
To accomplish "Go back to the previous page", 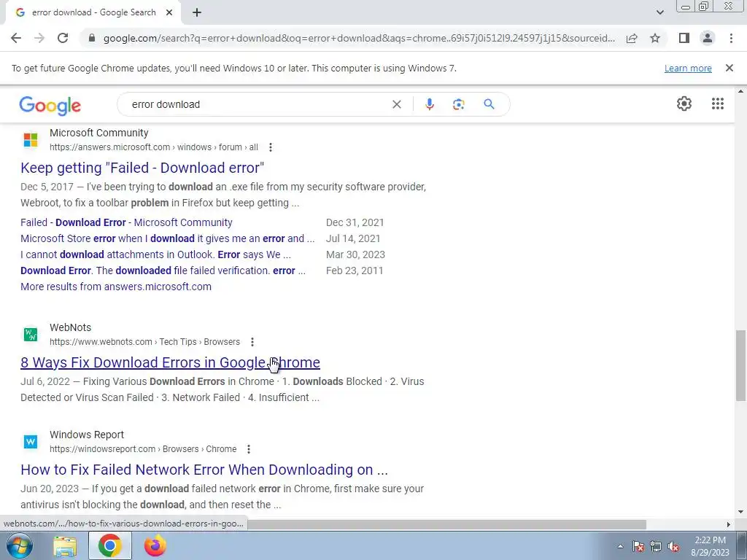I will [x=16, y=38].
